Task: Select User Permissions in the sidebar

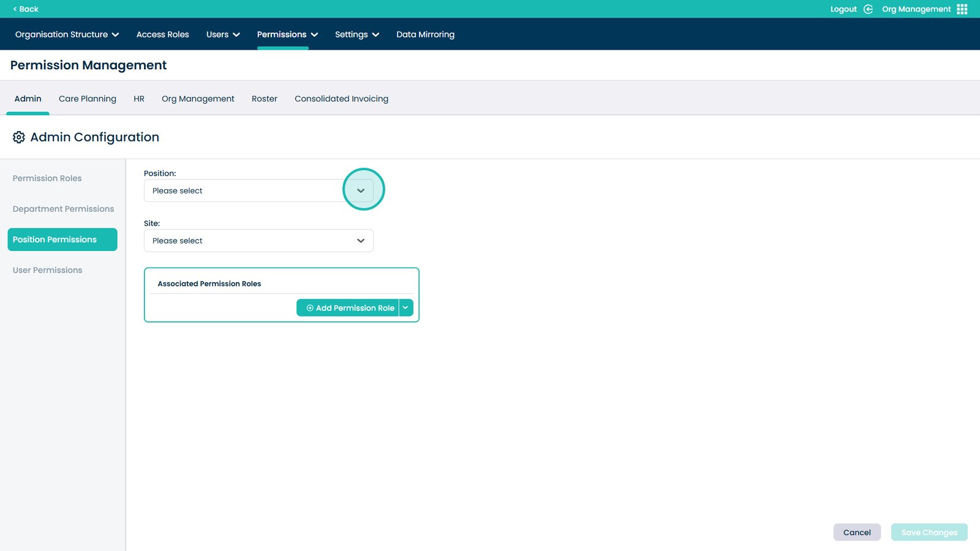Action: coord(47,270)
